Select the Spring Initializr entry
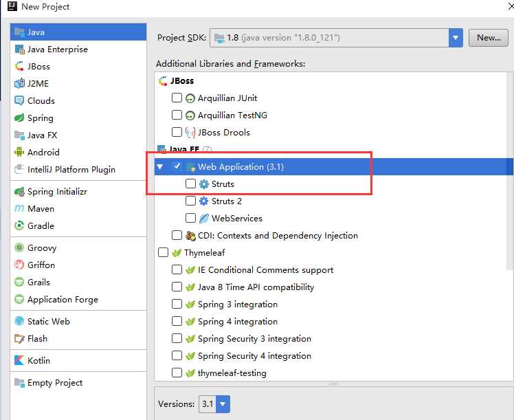514x420 pixels. coord(78,192)
